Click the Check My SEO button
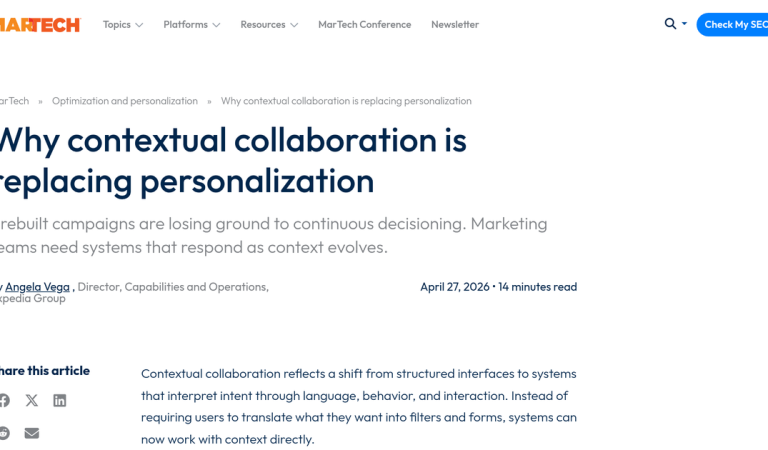768x450 pixels. [x=733, y=24]
